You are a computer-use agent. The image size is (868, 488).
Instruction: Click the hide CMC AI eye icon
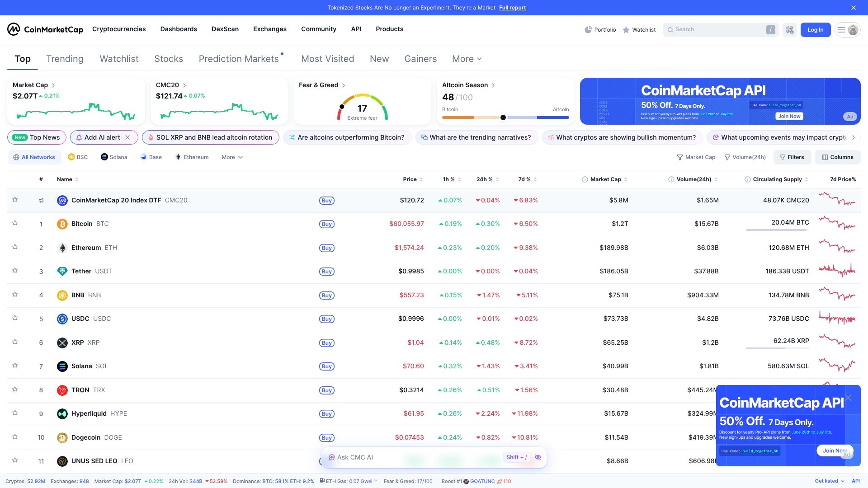[x=538, y=457]
